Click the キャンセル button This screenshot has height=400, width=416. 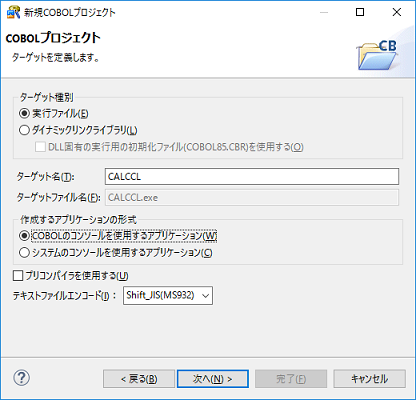pos(369,379)
